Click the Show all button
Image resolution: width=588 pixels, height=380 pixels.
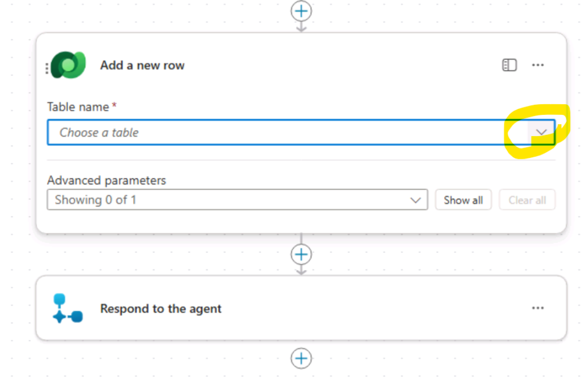(463, 200)
